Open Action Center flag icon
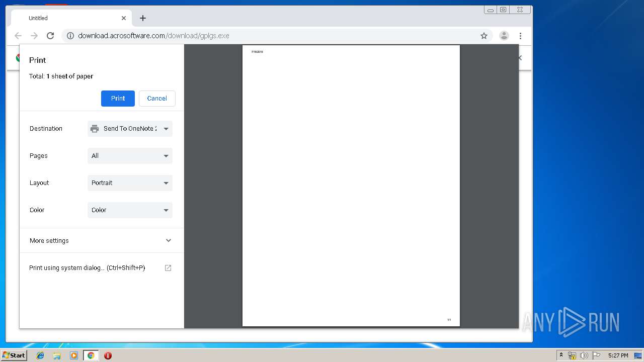644x362 pixels. pos(596,355)
